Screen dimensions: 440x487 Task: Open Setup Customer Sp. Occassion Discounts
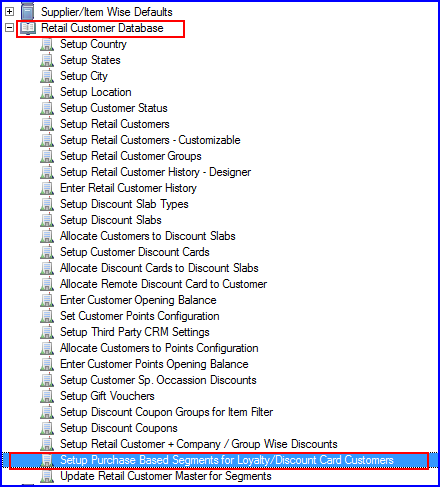click(x=158, y=380)
